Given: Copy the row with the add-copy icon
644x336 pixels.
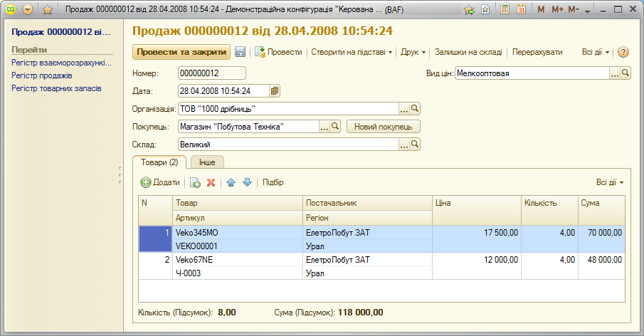Looking at the screenshot, I should point(195,182).
